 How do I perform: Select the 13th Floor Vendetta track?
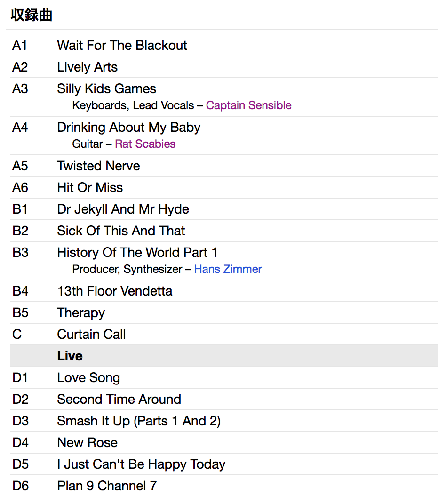[114, 291]
